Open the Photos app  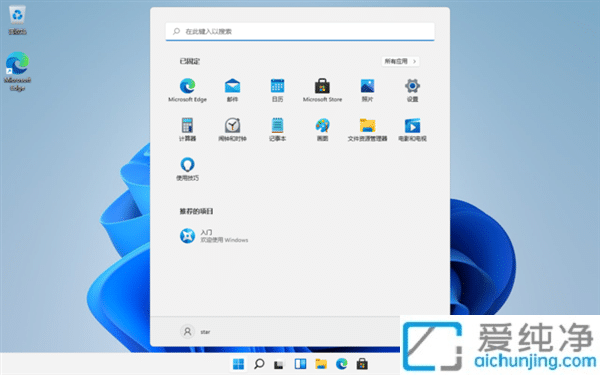click(367, 90)
